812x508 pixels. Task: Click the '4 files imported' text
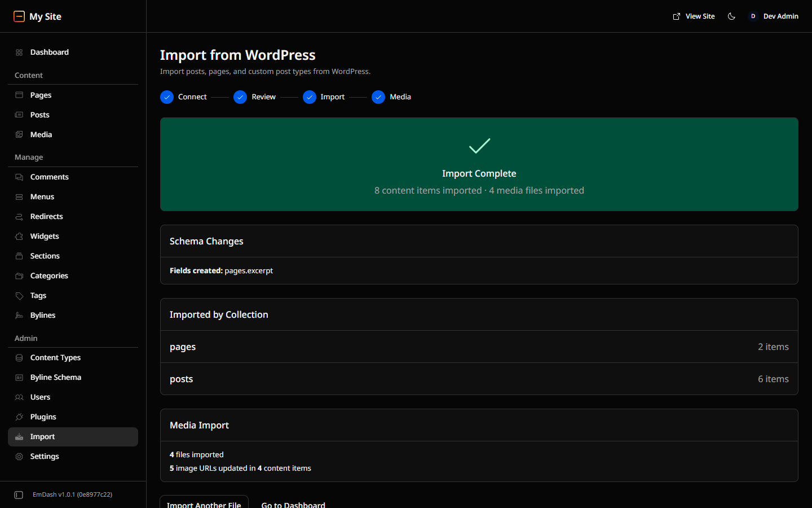point(197,455)
